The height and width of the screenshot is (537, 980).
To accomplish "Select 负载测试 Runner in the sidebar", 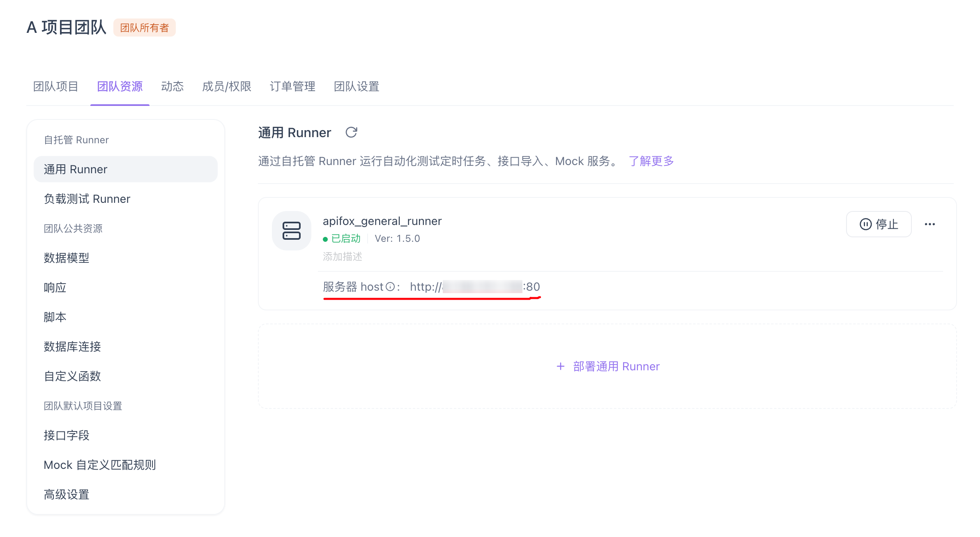I will pos(87,198).
